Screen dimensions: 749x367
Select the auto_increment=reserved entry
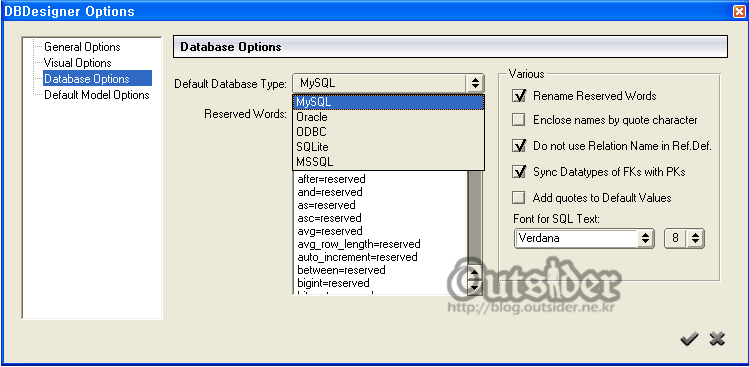click(357, 257)
